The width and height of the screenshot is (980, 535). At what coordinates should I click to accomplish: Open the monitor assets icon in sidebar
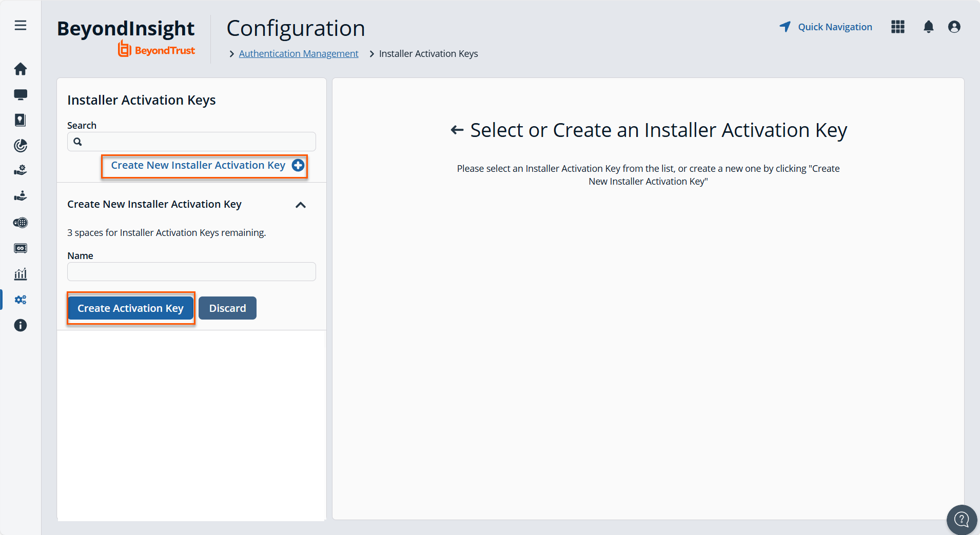tap(21, 94)
